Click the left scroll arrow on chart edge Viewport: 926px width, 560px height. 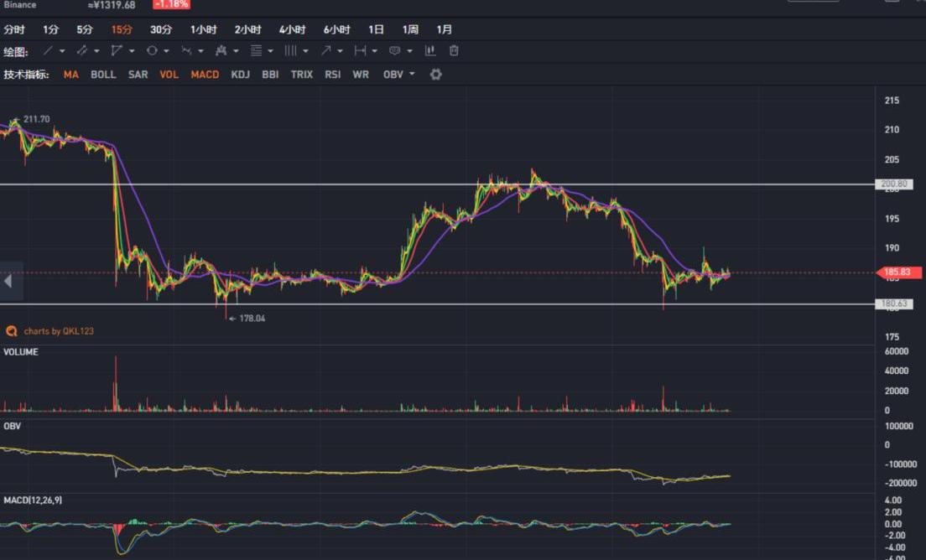pos(8,281)
